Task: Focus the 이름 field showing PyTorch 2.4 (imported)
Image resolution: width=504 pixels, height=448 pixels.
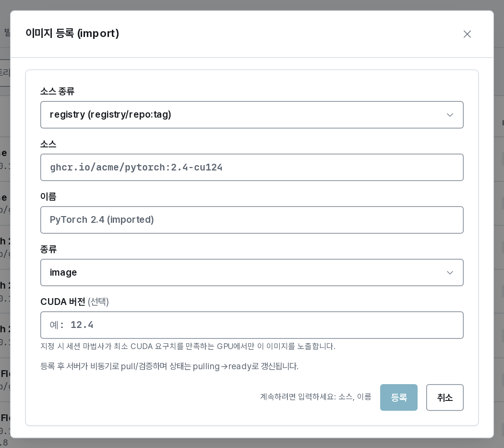Action: click(252, 220)
